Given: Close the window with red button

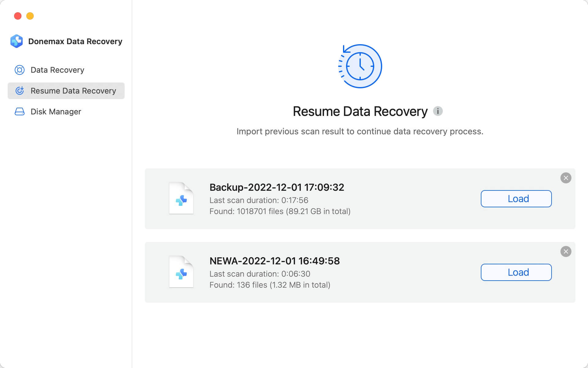Looking at the screenshot, I should 18,16.
